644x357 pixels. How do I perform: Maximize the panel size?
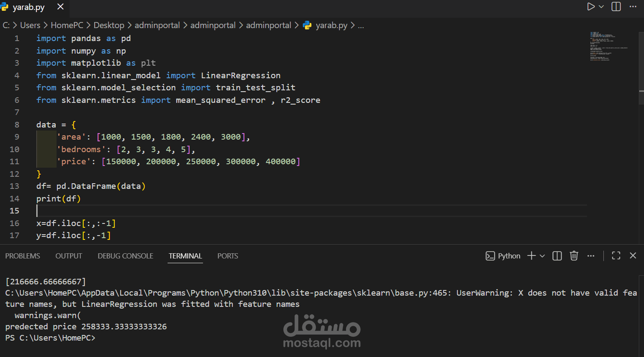click(x=616, y=256)
